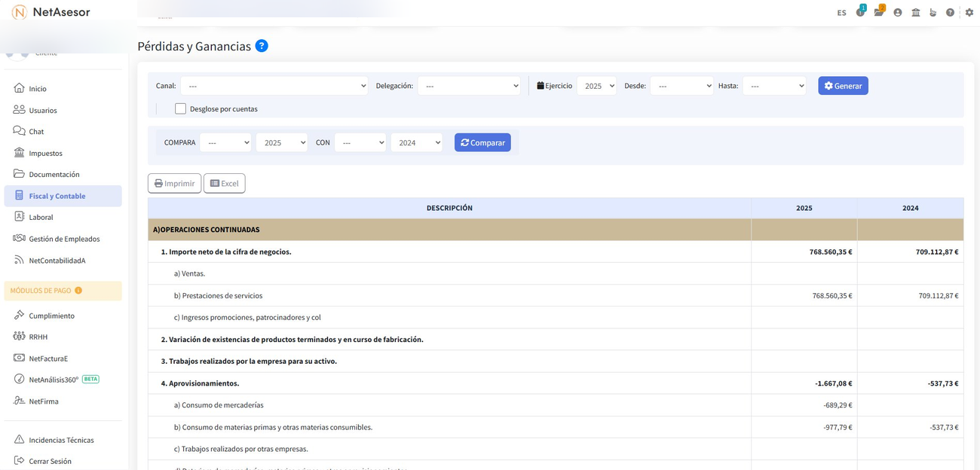The width and height of the screenshot is (980, 470).
Task: Click the question mark icon in header
Action: [950, 12]
